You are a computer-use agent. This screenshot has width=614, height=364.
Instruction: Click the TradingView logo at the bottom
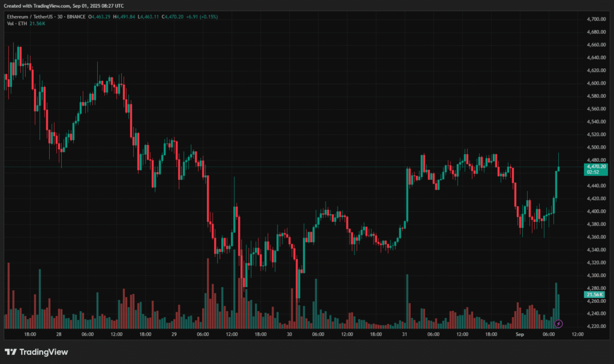pos(37,352)
